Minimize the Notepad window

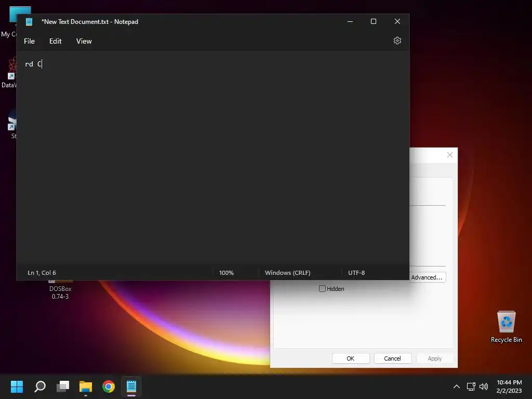tap(350, 21)
